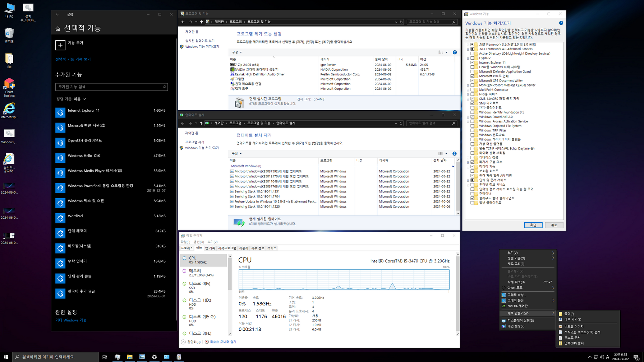Click taskbar search box 검색하려면 여기에 입력하세요
The height and width of the screenshot is (362, 644).
pos(56,357)
